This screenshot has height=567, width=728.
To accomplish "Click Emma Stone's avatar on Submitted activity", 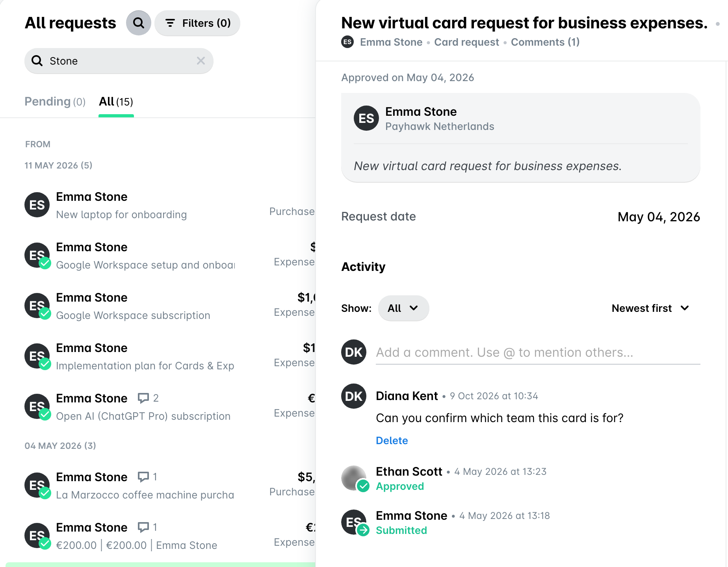I will 354,522.
